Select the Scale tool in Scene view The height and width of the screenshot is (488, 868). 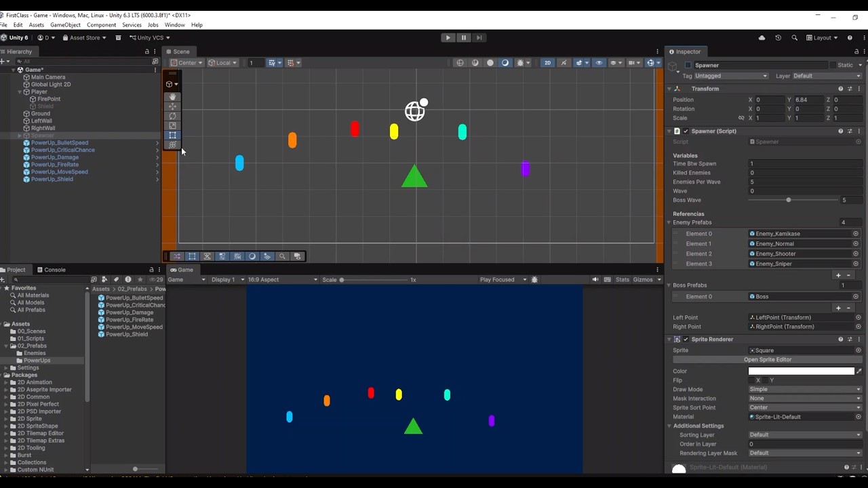(172, 125)
